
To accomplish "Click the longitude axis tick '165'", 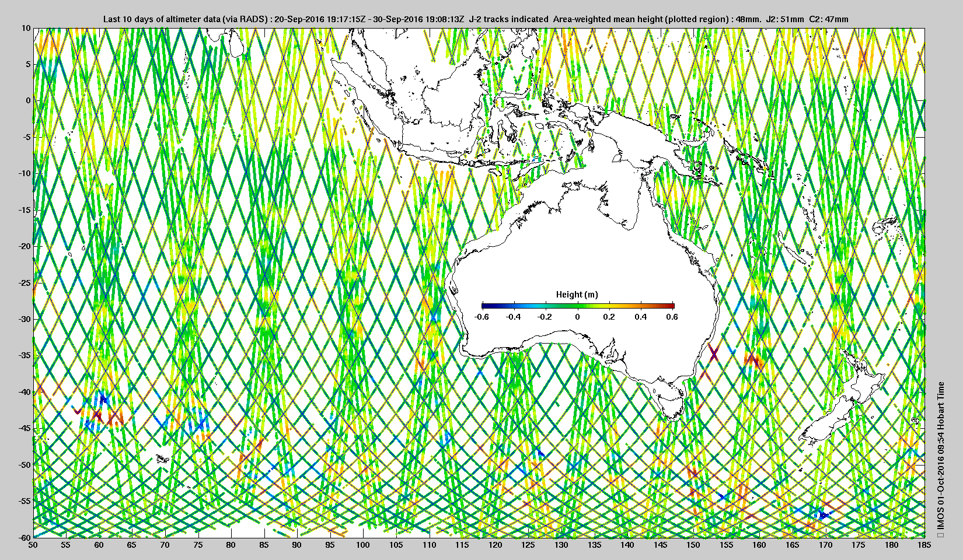I will coord(793,545).
